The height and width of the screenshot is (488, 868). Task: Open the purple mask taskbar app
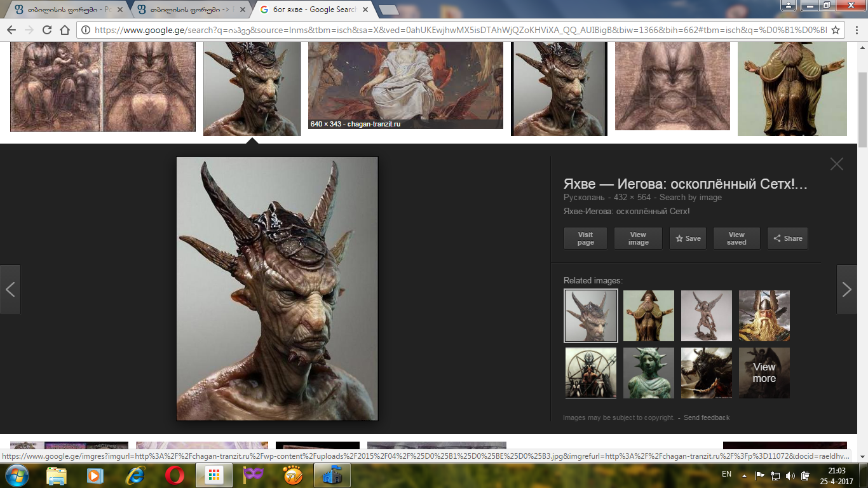click(253, 475)
